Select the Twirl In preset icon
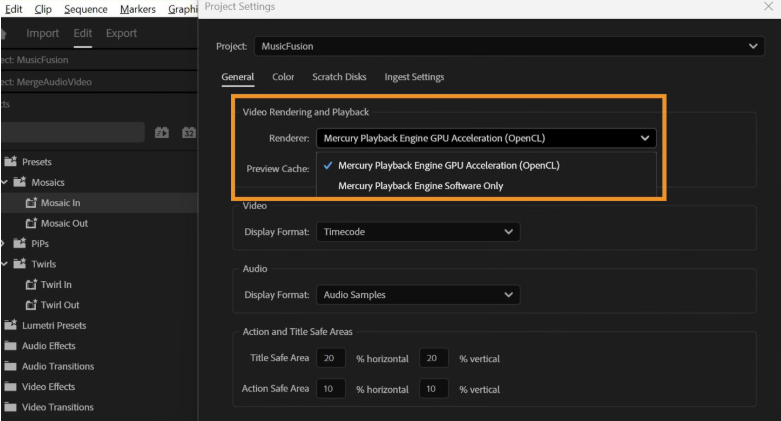 [x=31, y=285]
